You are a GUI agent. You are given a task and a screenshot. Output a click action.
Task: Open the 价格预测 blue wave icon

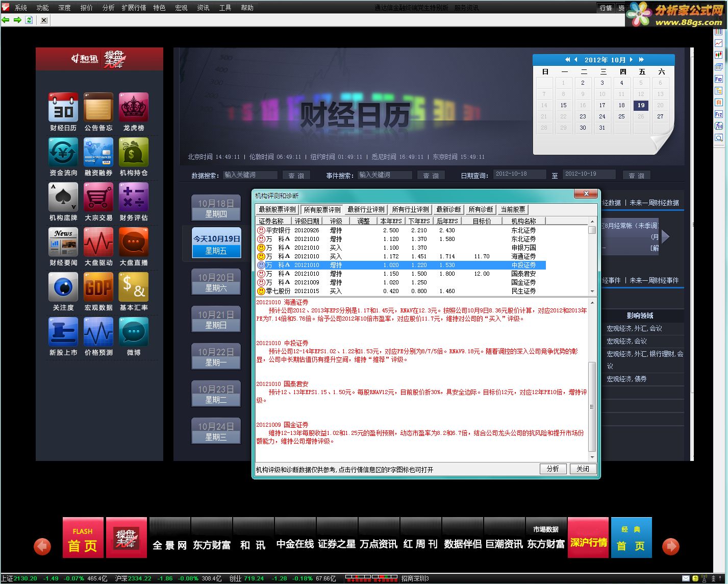(98, 332)
